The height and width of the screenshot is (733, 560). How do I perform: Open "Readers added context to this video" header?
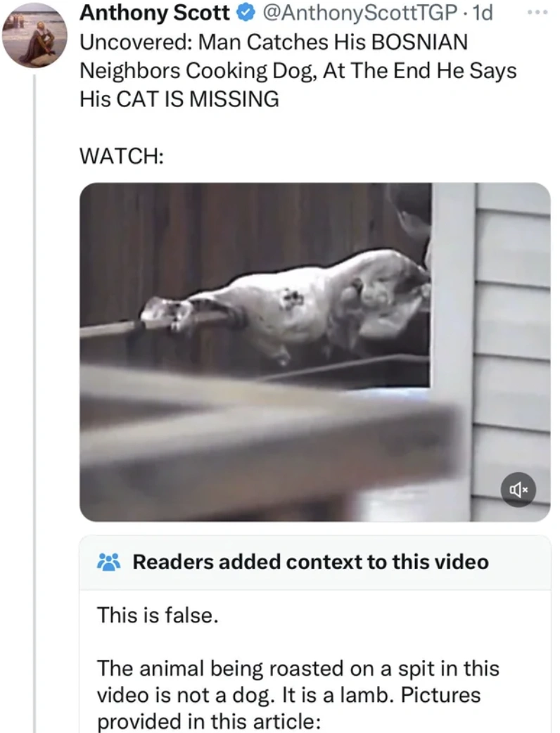[x=310, y=562]
